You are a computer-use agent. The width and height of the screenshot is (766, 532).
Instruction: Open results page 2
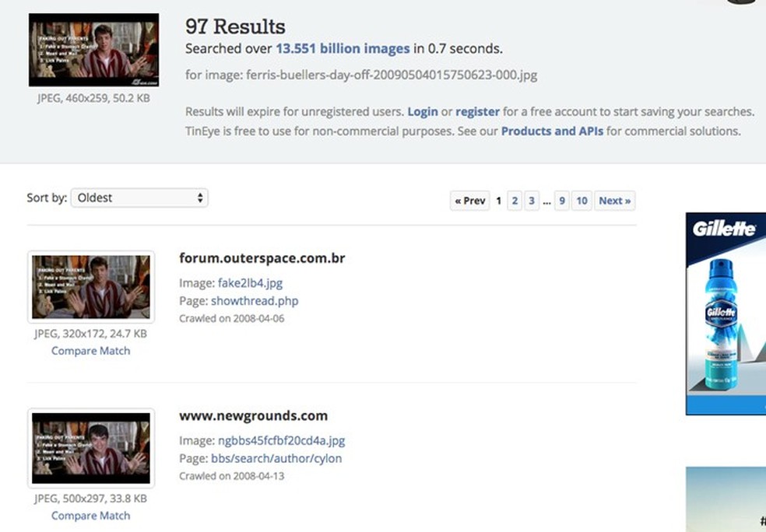point(515,201)
